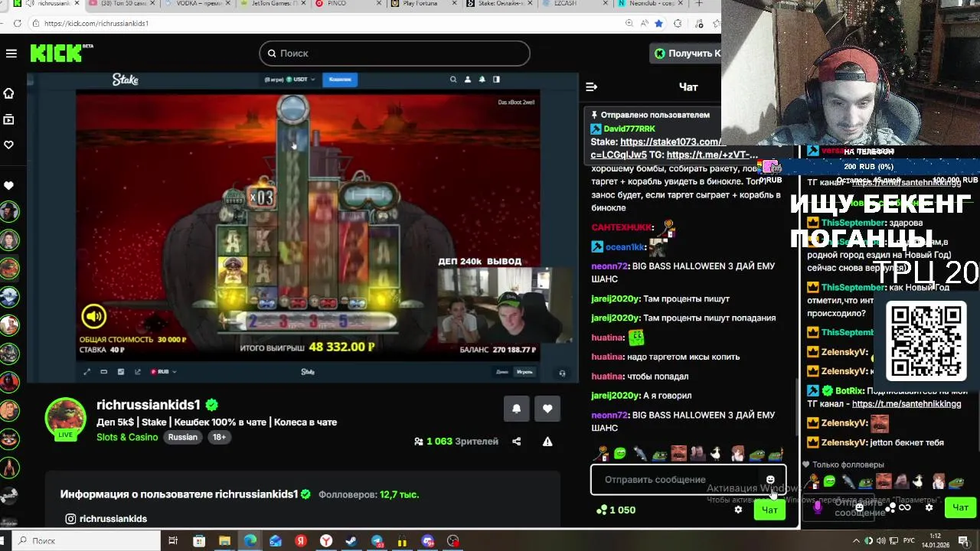Open Instagram link richrussiankids
This screenshot has height=551, width=980.
(106, 519)
